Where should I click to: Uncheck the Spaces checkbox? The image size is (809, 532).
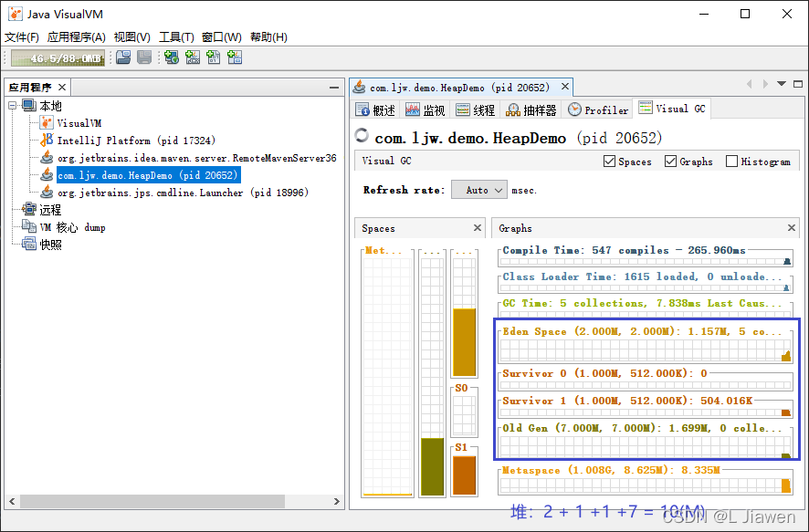[609, 162]
